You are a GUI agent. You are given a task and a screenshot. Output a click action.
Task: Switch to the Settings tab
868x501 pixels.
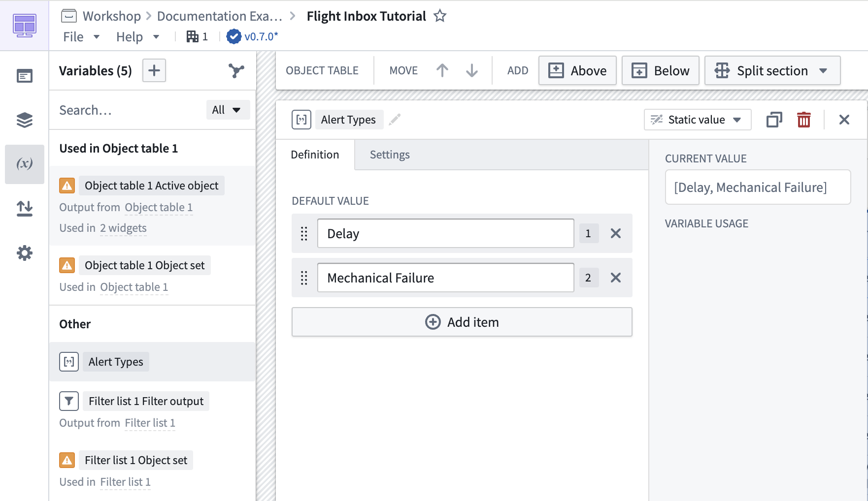[x=390, y=155]
